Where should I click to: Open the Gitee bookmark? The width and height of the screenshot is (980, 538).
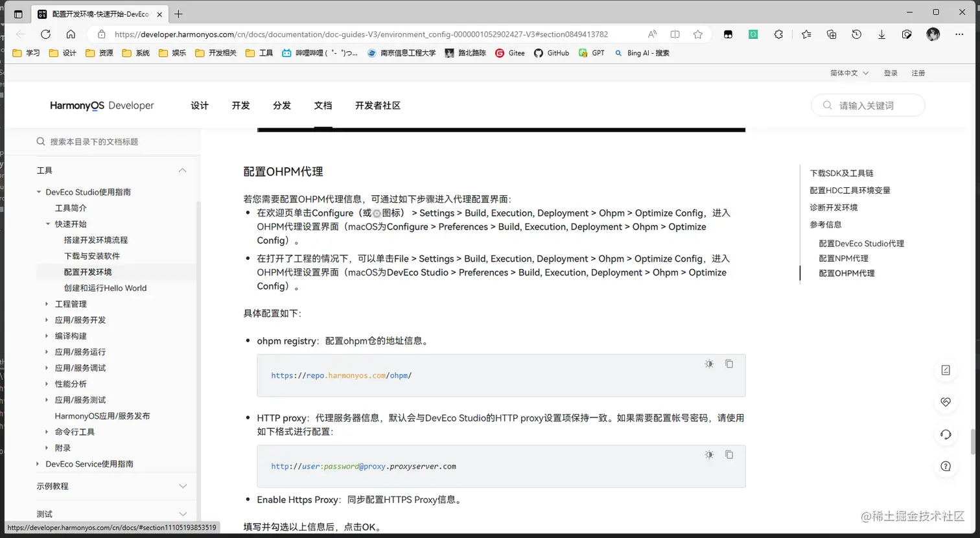pyautogui.click(x=510, y=53)
